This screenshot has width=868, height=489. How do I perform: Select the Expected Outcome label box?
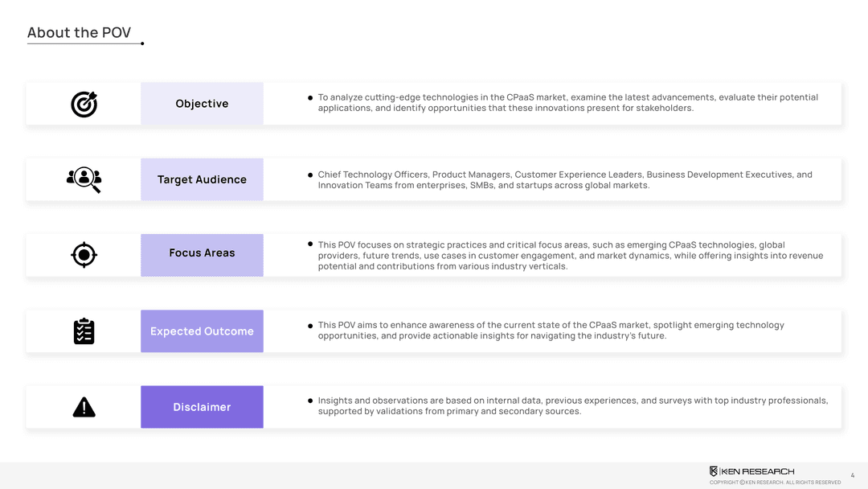[202, 331]
